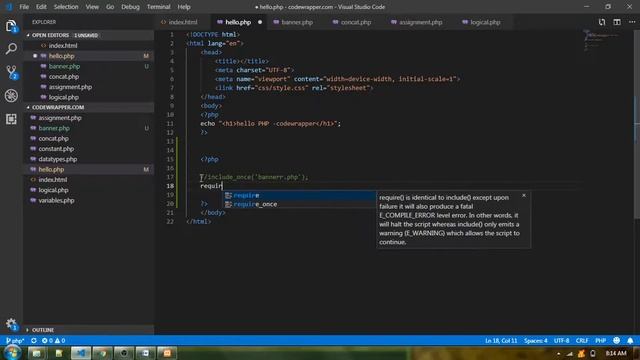Screen dimensions: 640x360
Task: Open the file explorer taskbar icon
Action: coord(37,353)
